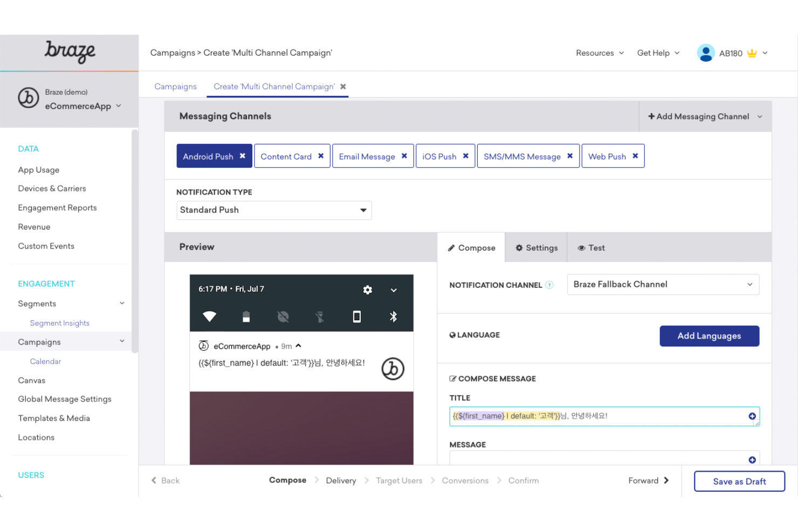Click Save as Draft
The image size is (798, 532).
coord(739,481)
